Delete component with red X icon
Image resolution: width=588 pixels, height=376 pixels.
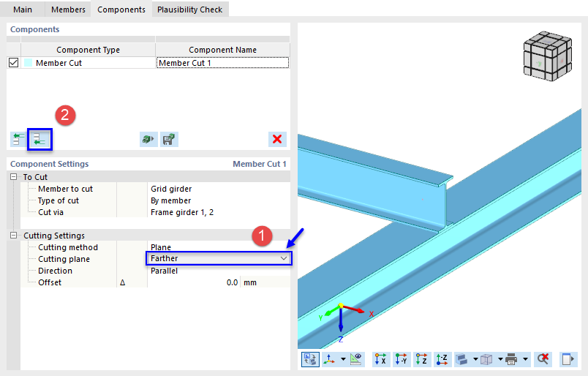click(277, 139)
